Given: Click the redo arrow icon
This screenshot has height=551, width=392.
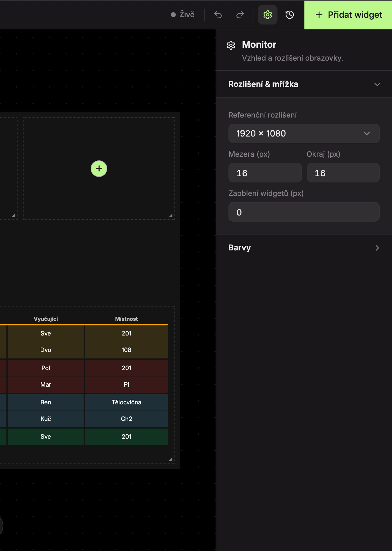Looking at the screenshot, I should [240, 15].
